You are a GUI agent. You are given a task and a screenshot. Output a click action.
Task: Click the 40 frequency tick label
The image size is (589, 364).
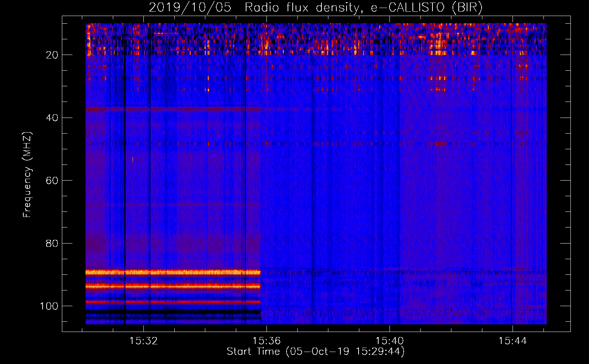tap(52, 118)
